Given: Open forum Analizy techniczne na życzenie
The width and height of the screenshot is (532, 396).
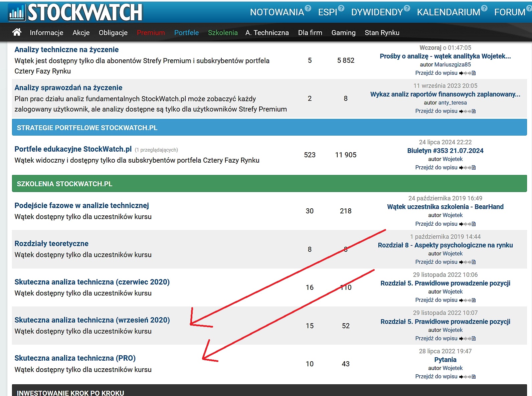Looking at the screenshot, I should tap(66, 50).
